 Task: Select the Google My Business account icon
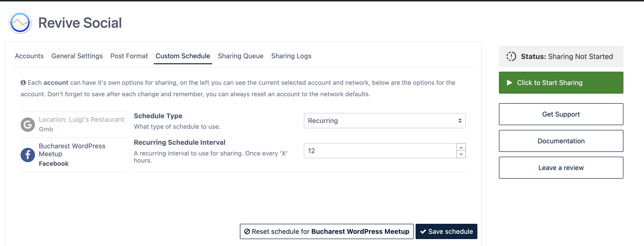click(28, 124)
